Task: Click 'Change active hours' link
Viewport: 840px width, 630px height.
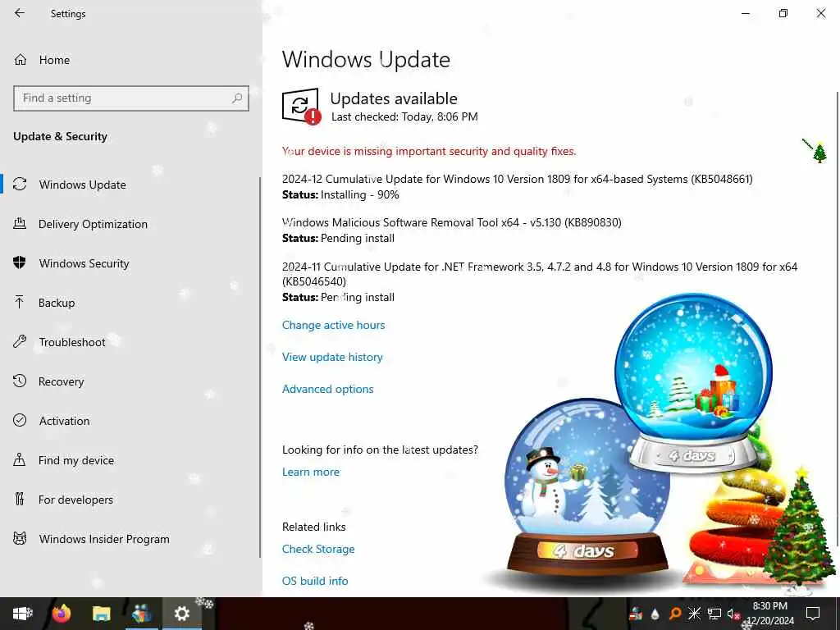Action: (x=333, y=325)
